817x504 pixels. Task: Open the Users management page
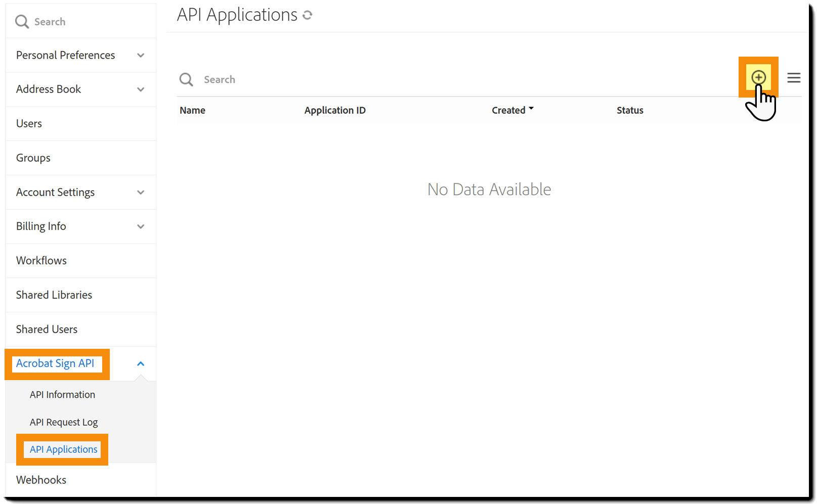tap(28, 123)
